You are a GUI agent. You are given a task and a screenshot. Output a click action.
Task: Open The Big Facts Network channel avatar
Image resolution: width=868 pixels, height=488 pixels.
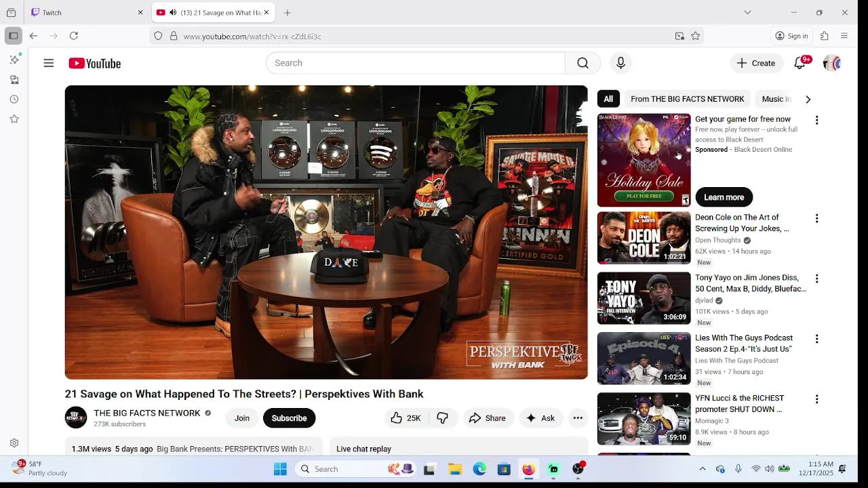click(76, 418)
